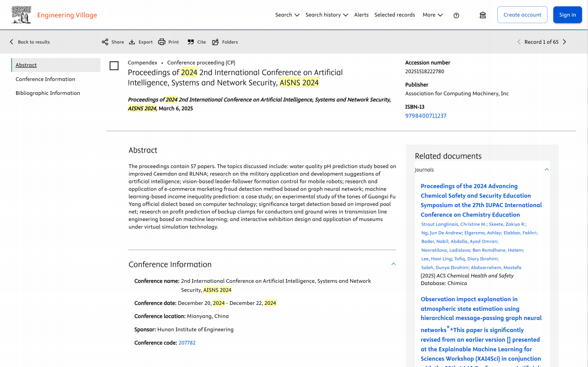
Task: Open the More dropdown menu
Action: (x=432, y=15)
